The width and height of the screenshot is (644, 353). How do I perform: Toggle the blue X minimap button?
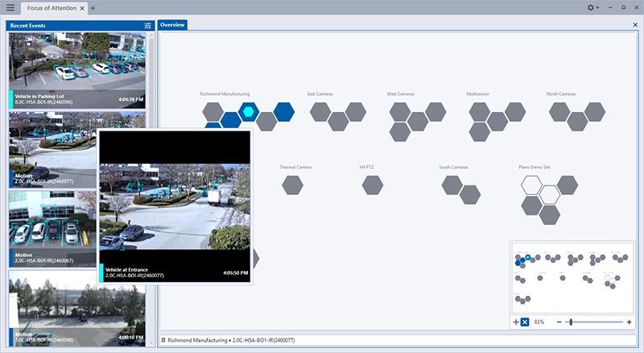(x=525, y=322)
